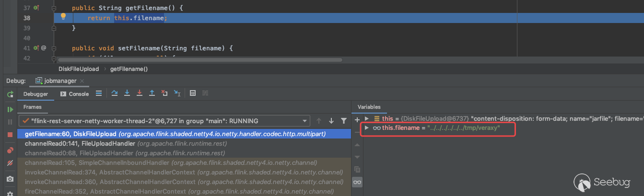The height and width of the screenshot is (196, 644).
Task: Open the thread selector dropdown
Action: (x=304, y=121)
